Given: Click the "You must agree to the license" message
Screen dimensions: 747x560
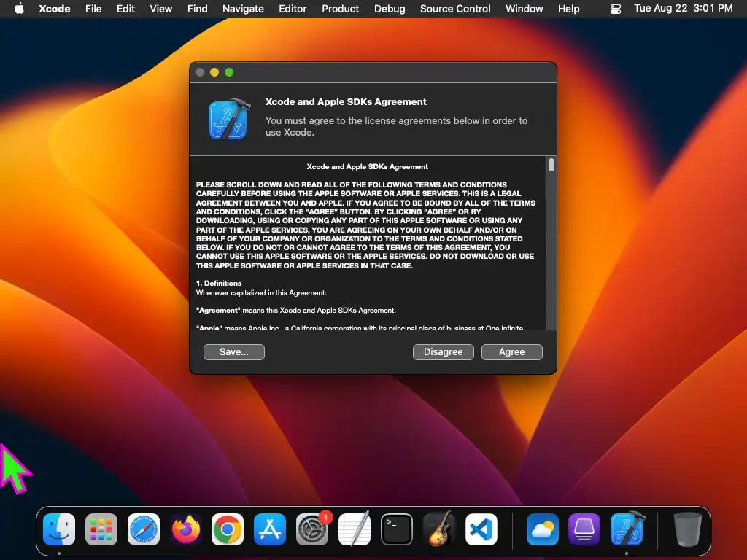Looking at the screenshot, I should (x=396, y=127).
